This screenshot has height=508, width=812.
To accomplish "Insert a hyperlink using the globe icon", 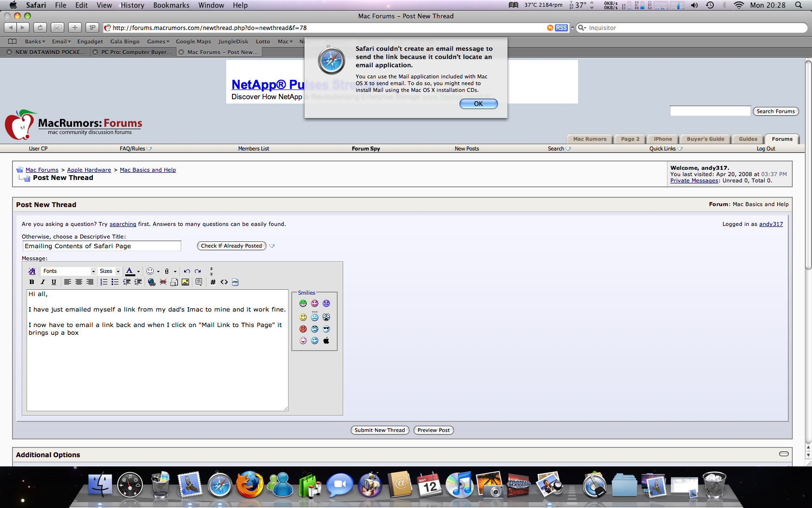I will 152,282.
